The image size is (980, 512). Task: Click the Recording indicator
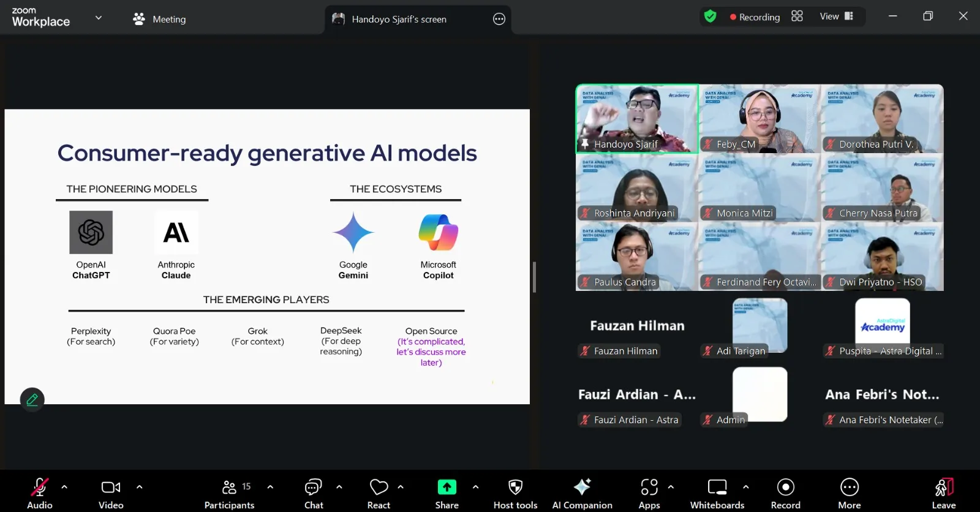coord(755,17)
